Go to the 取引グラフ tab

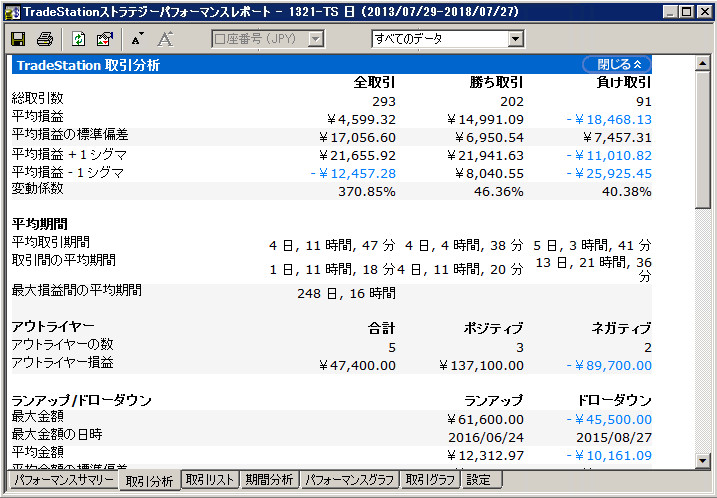coord(430,480)
